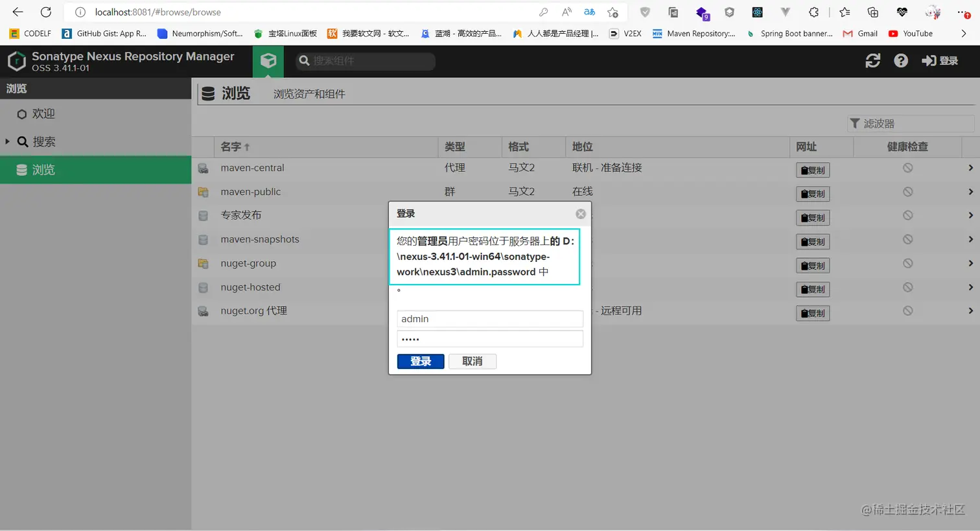Image resolution: width=980 pixels, height=531 pixels.
Task: Click the password field in dialog
Action: [490, 339]
